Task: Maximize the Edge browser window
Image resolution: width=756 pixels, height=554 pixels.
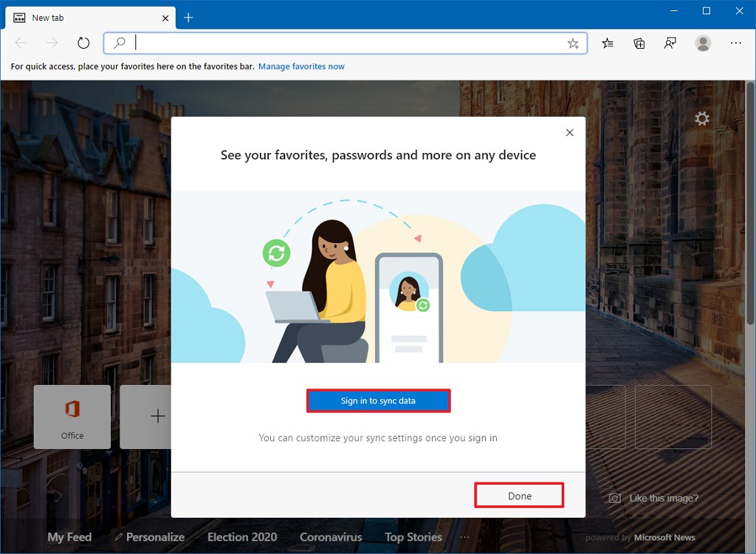Action: [707, 10]
